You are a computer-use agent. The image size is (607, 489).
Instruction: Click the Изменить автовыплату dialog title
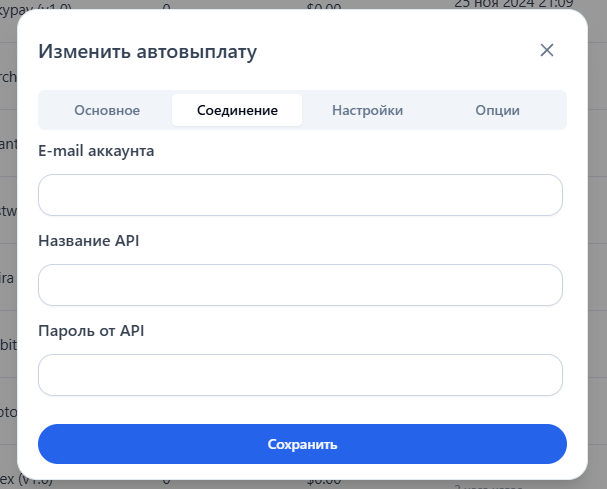pyautogui.click(x=147, y=52)
